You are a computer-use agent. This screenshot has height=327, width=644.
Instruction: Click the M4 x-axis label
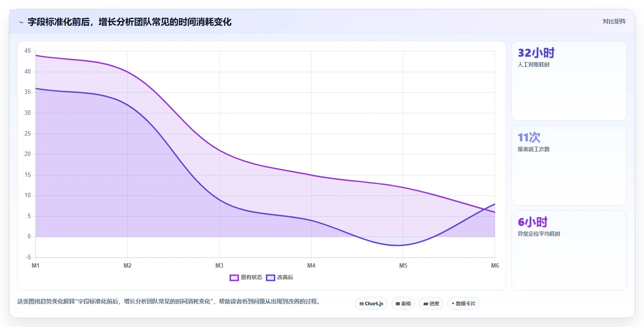coord(311,265)
